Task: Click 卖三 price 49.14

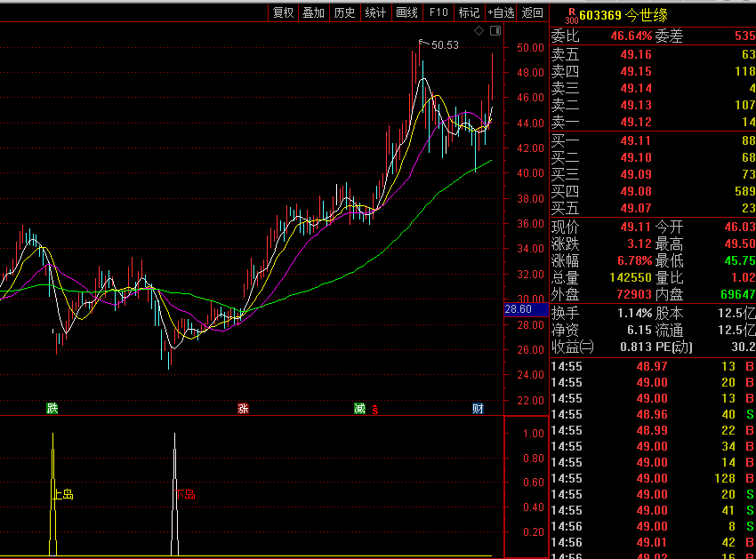Action: click(636, 88)
